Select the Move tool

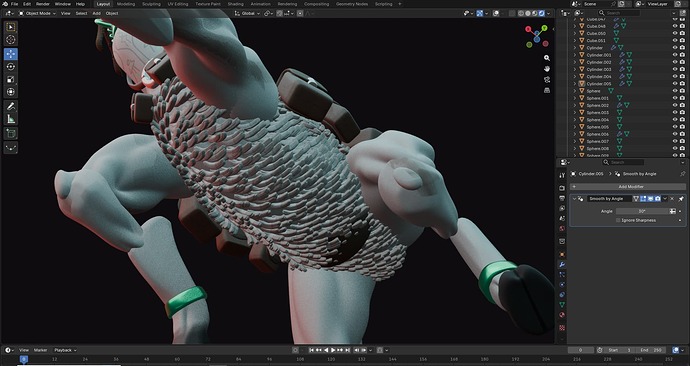(x=11, y=54)
